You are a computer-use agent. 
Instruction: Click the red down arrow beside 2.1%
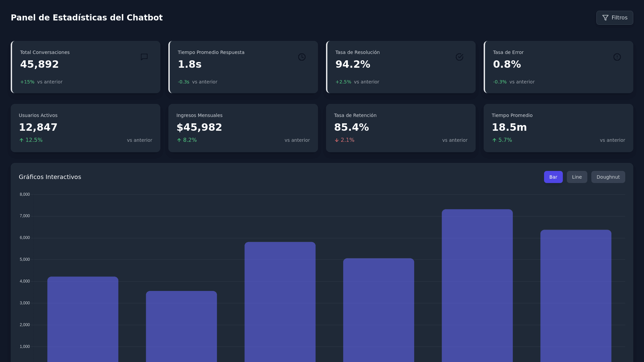[337, 140]
